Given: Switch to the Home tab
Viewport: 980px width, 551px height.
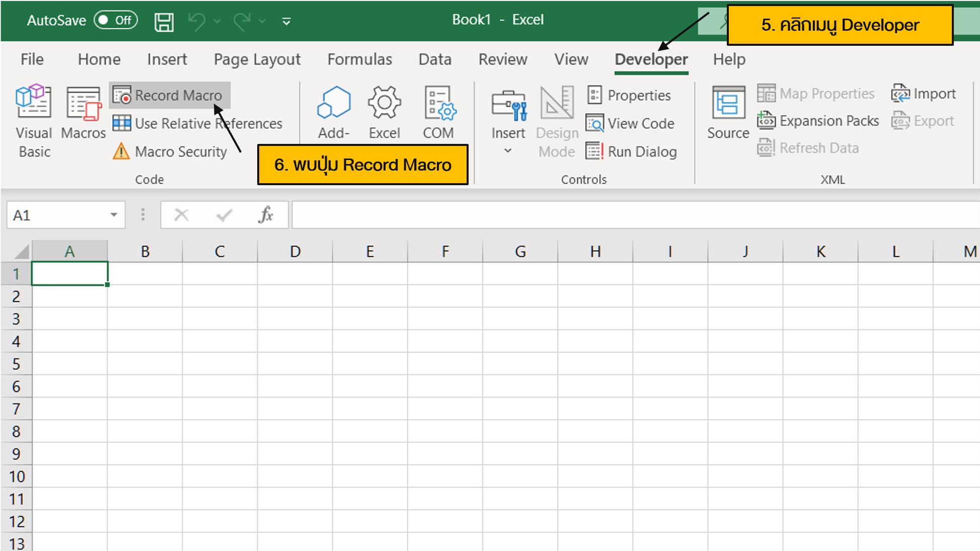Looking at the screenshot, I should point(99,59).
